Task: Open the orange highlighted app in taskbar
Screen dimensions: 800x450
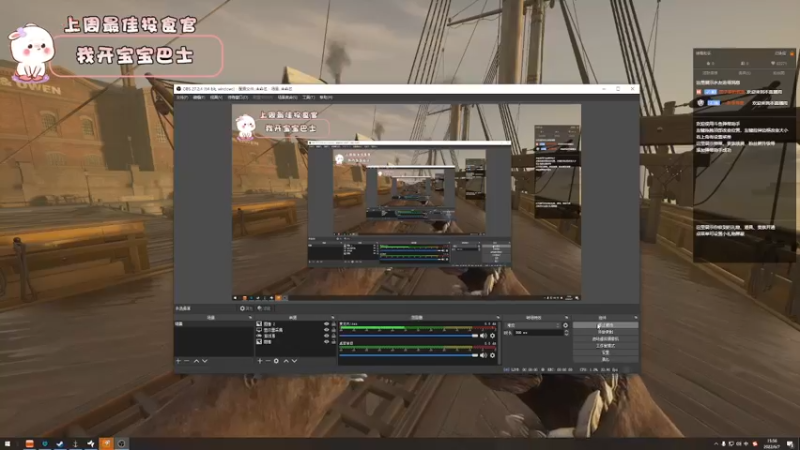Action: pyautogui.click(x=106, y=443)
